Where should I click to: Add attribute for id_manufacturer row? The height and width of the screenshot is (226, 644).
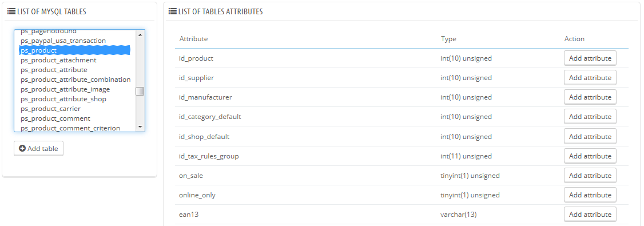coord(590,97)
